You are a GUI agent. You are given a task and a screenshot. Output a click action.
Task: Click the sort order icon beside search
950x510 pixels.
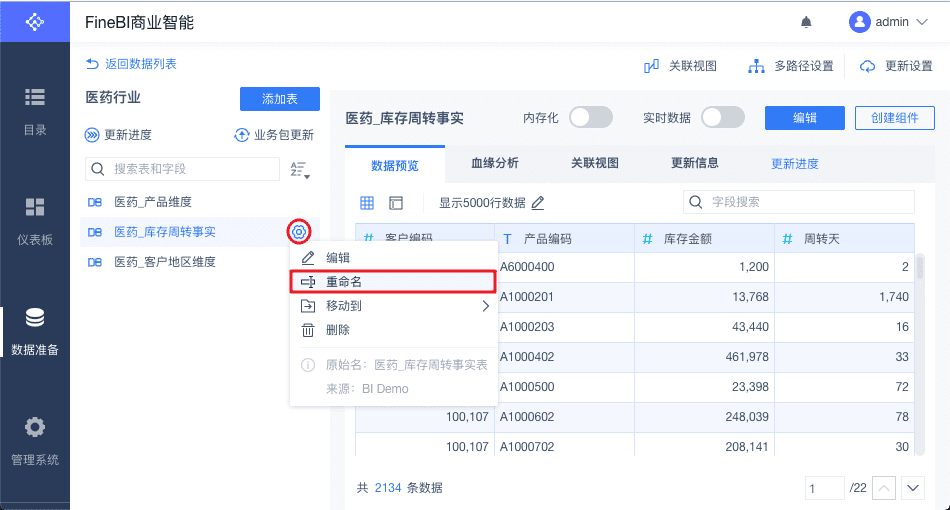tap(299, 170)
